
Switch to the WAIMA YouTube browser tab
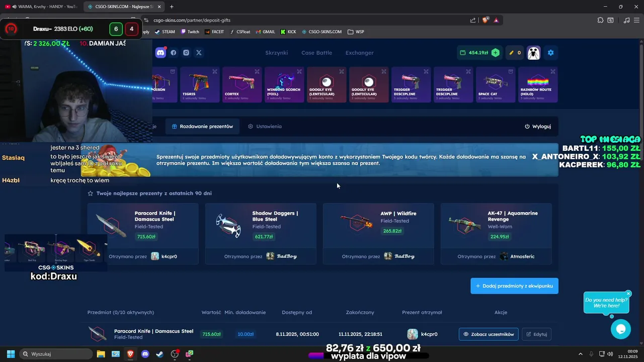(x=42, y=7)
